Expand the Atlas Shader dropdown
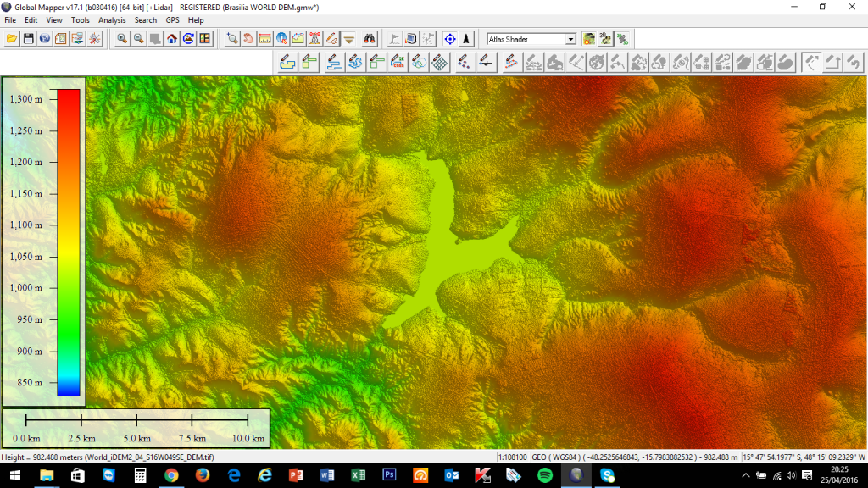This screenshot has height=488, width=868. point(570,39)
